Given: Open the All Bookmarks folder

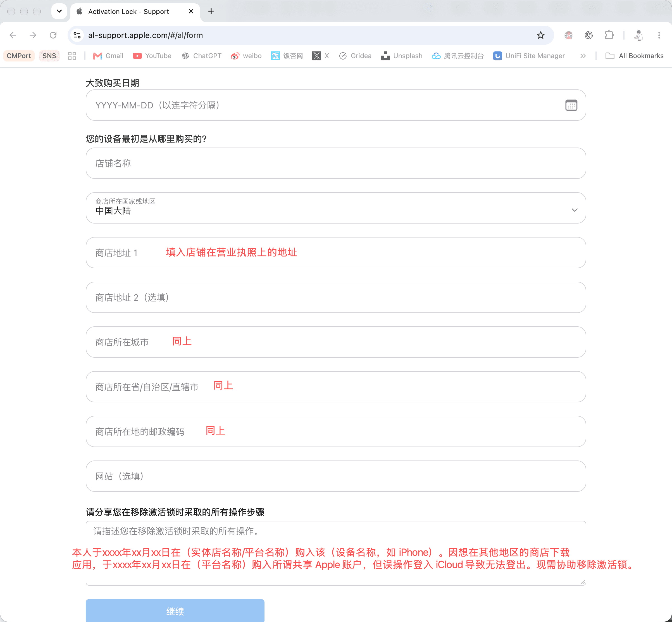Looking at the screenshot, I should [634, 56].
